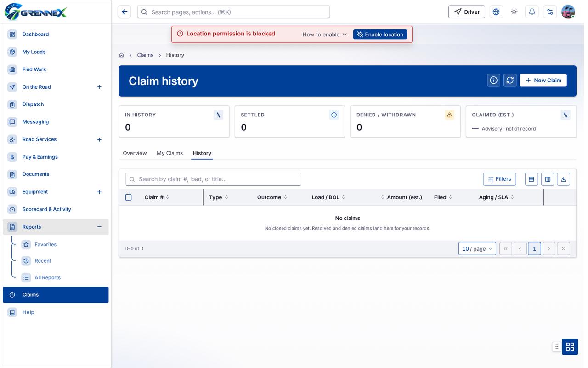Click the New Claim button

pyautogui.click(x=543, y=80)
